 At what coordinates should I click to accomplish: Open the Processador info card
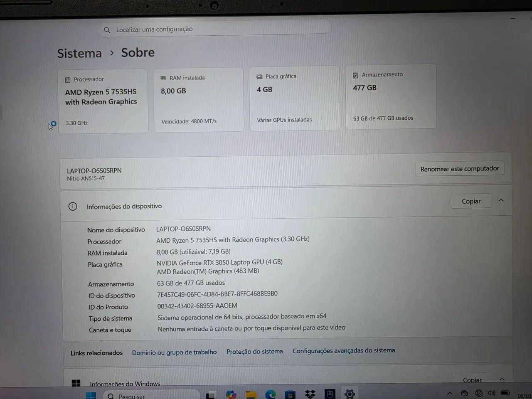click(103, 101)
